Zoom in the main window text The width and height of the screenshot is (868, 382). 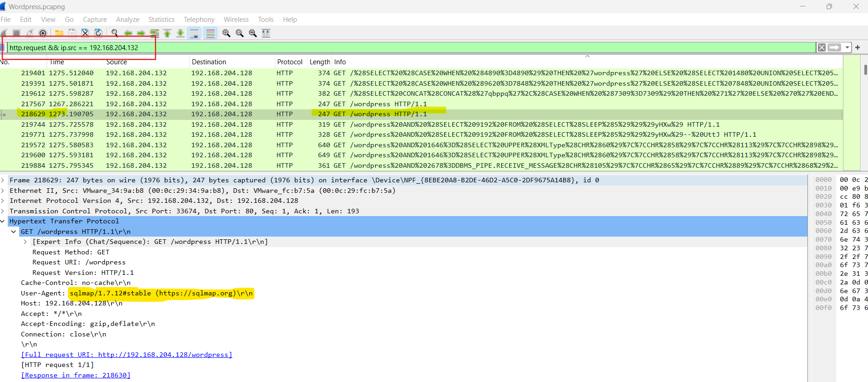coord(226,33)
